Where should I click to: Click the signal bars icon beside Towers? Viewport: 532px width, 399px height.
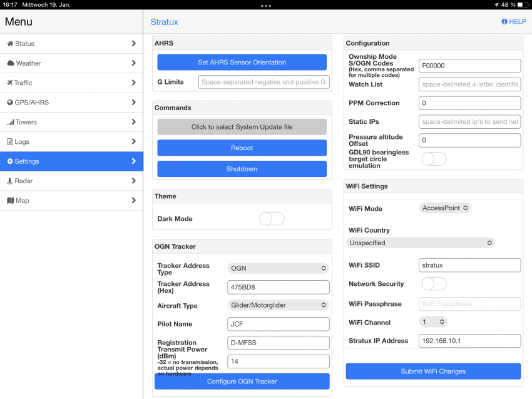coord(11,122)
